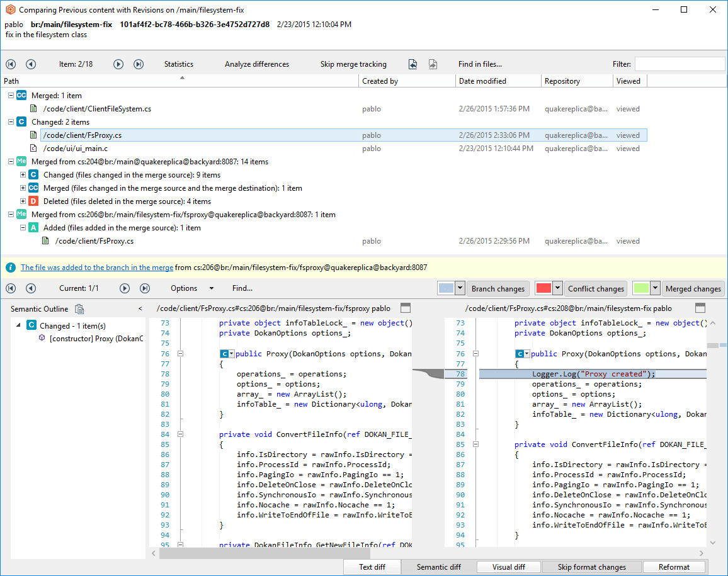Image resolution: width=728 pixels, height=576 pixels.
Task: Click the info icon in the yellow bar
Action: point(11,268)
